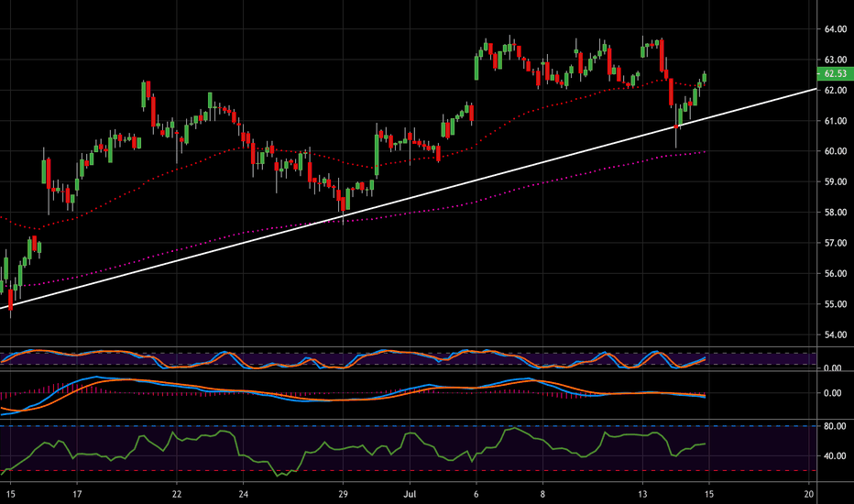Click date label 8 on time axis
Viewport: 854px width, 504px height.
coord(542,494)
